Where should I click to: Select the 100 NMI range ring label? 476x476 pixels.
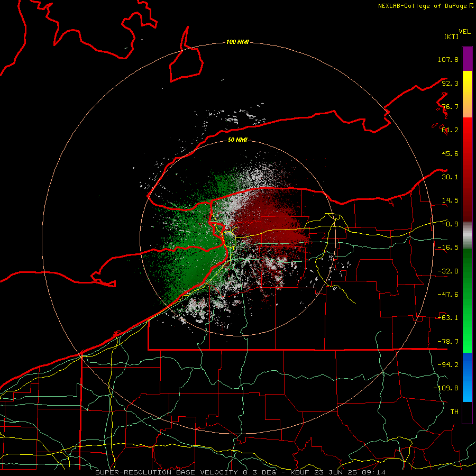(237, 42)
